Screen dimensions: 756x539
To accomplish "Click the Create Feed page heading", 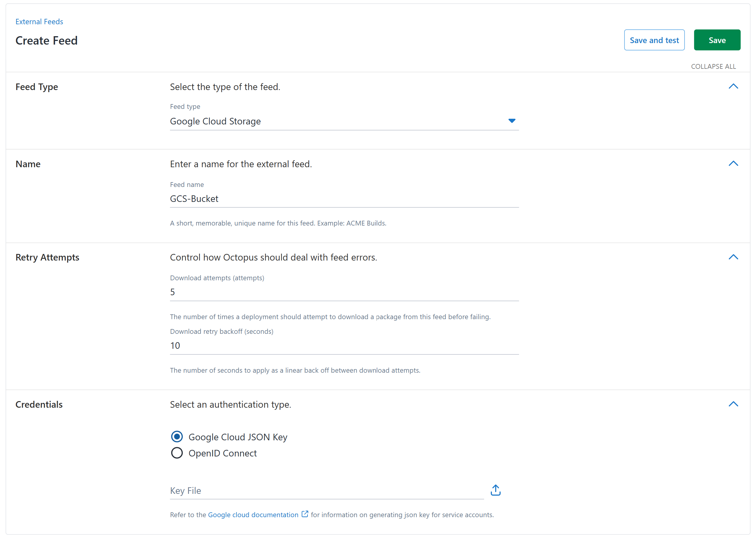I will pyautogui.click(x=46, y=40).
